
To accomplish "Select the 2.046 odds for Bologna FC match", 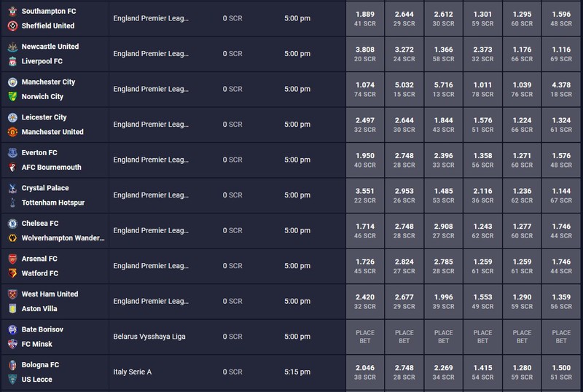I will (x=365, y=372).
